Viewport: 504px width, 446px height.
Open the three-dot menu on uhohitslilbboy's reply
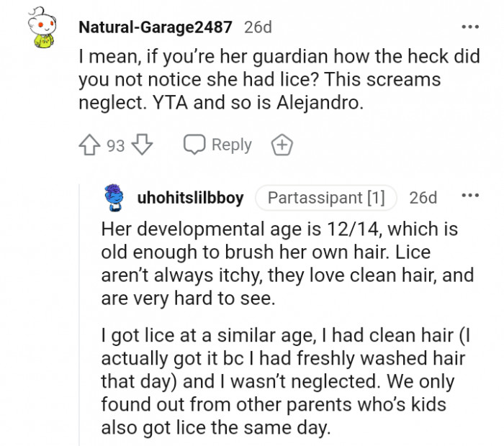point(470,196)
